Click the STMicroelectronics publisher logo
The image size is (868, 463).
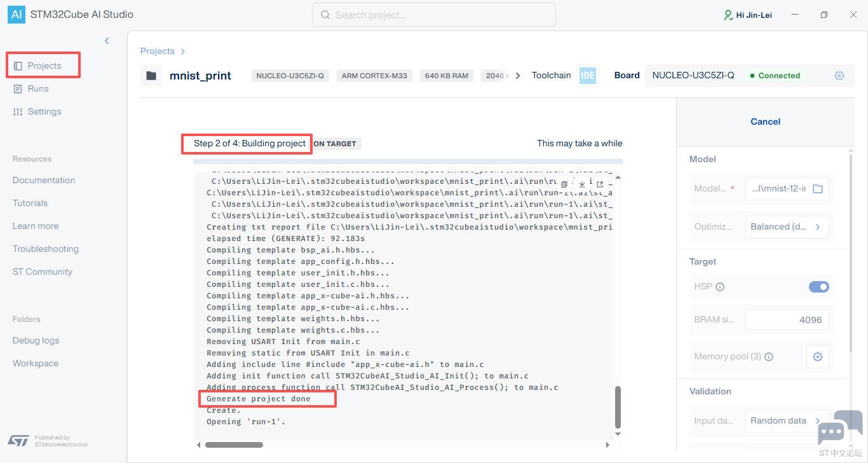point(18,441)
